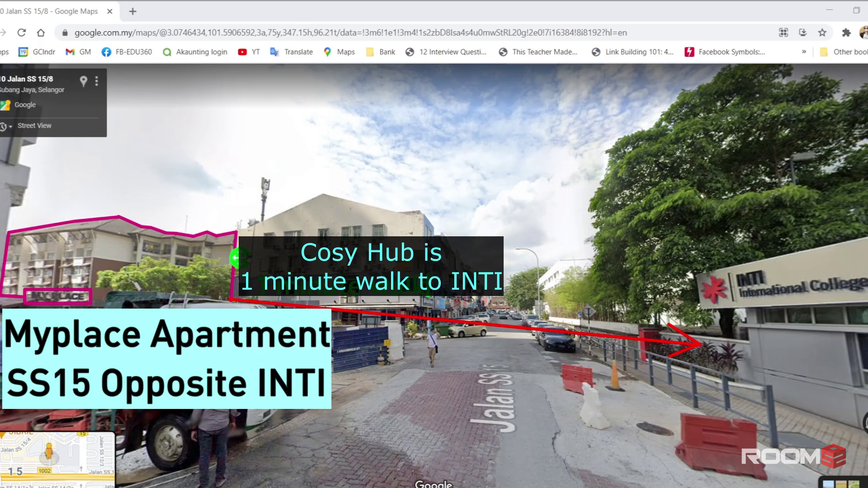This screenshot has height=488, width=868.
Task: Open the GM Gmail bookmark
Action: coord(78,52)
